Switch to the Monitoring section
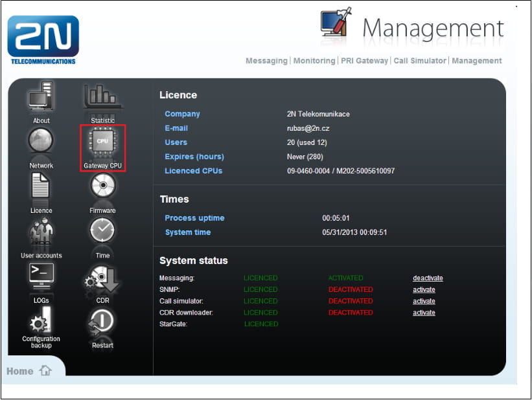The image size is (532, 400). pos(314,61)
